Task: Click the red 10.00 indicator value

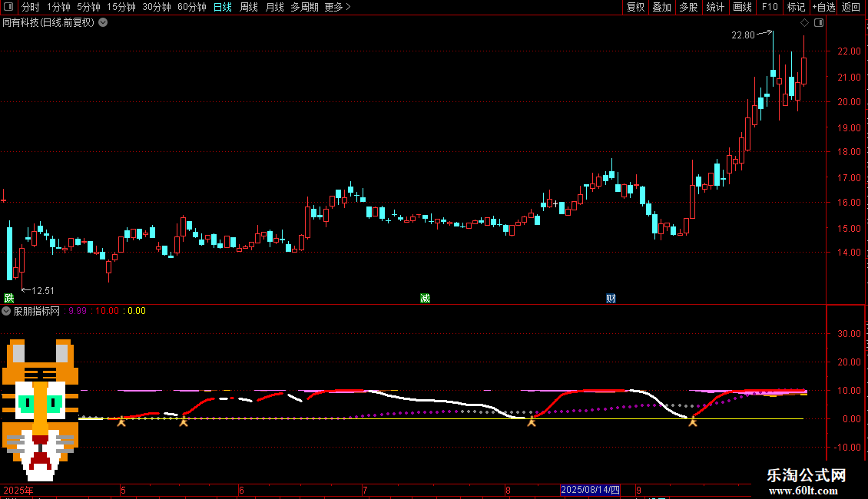Action: point(107,311)
